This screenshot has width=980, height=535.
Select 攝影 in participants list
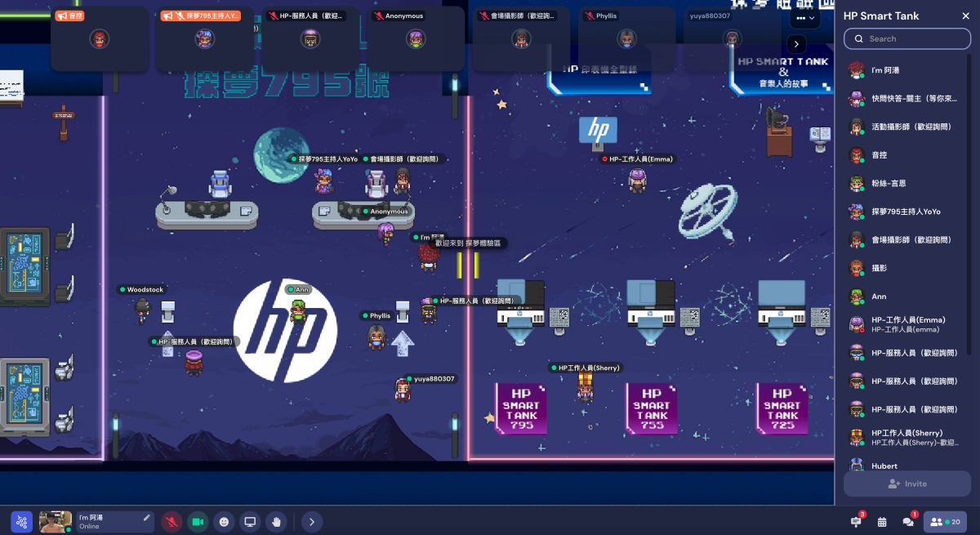click(x=905, y=268)
